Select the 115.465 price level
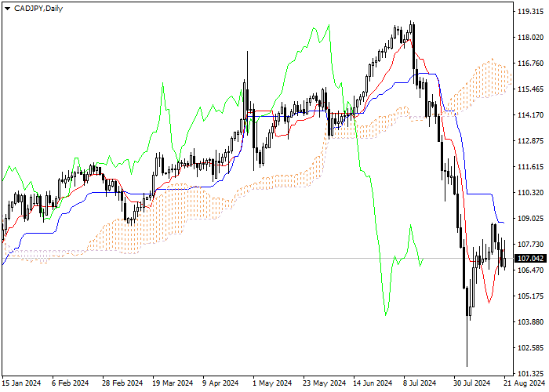This screenshot has width=549, height=392. point(530,89)
